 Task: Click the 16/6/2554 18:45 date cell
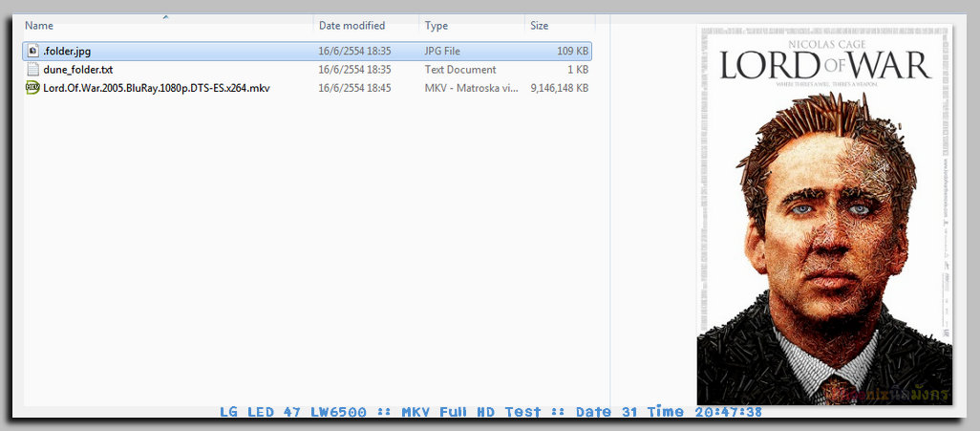(355, 88)
